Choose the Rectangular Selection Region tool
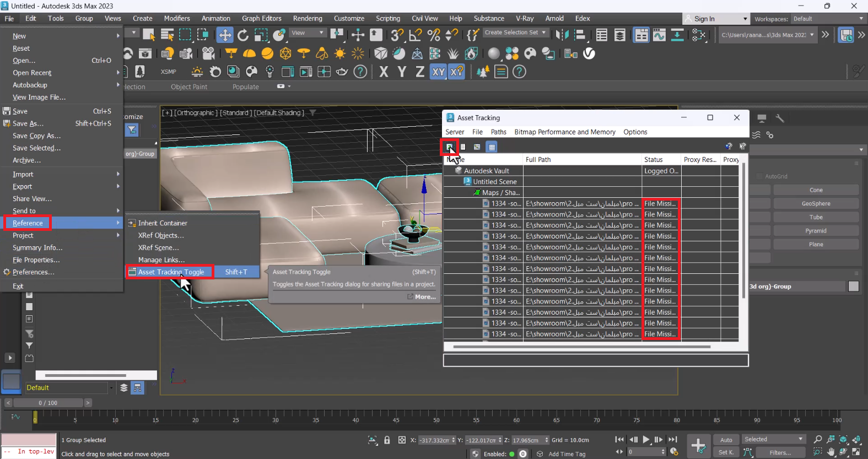868x459 pixels. (185, 35)
